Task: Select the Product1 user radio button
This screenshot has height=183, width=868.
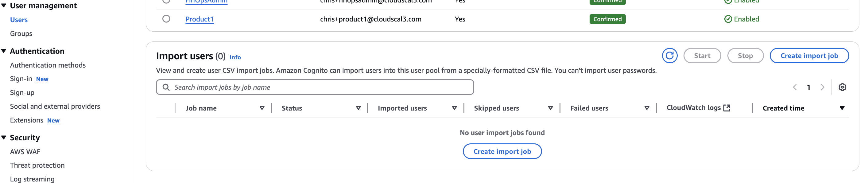Action: click(166, 19)
